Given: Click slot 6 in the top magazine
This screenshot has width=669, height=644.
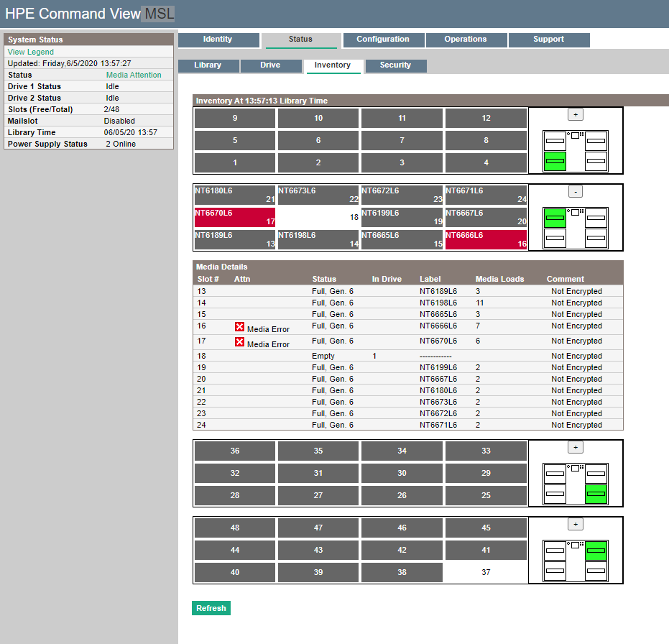Looking at the screenshot, I should pos(318,140).
